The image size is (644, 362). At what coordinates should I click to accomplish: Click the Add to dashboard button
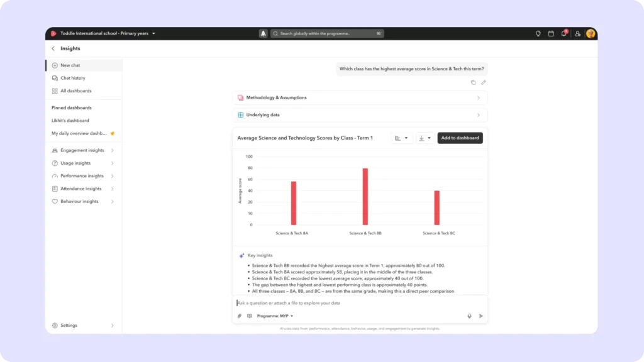pyautogui.click(x=460, y=138)
